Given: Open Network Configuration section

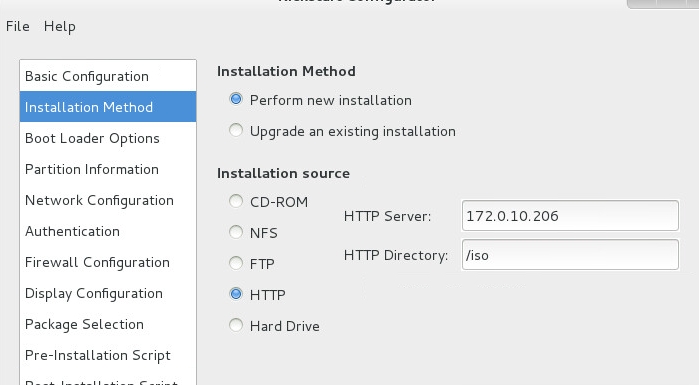Looking at the screenshot, I should [108, 200].
